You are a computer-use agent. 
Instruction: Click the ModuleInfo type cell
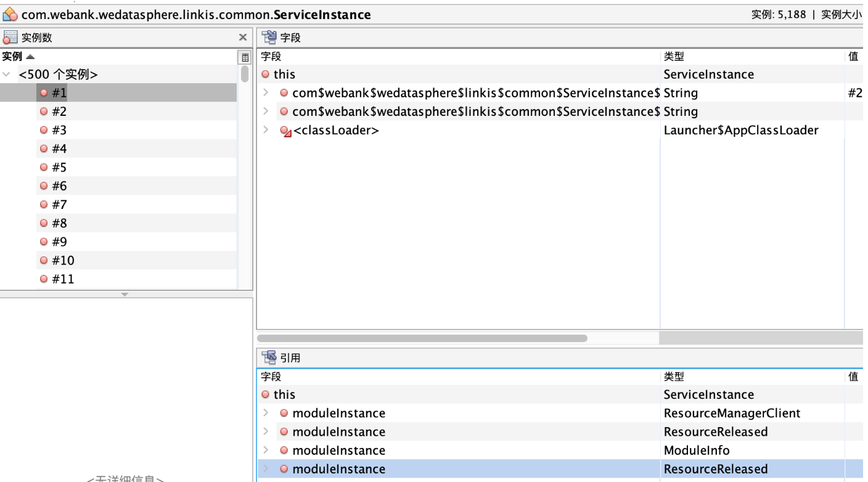[752, 450]
